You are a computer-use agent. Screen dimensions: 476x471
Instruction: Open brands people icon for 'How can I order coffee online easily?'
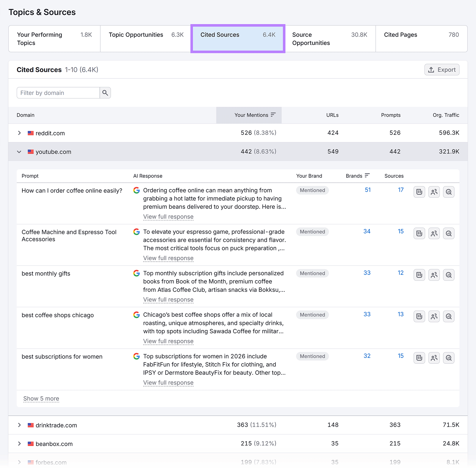point(434,192)
